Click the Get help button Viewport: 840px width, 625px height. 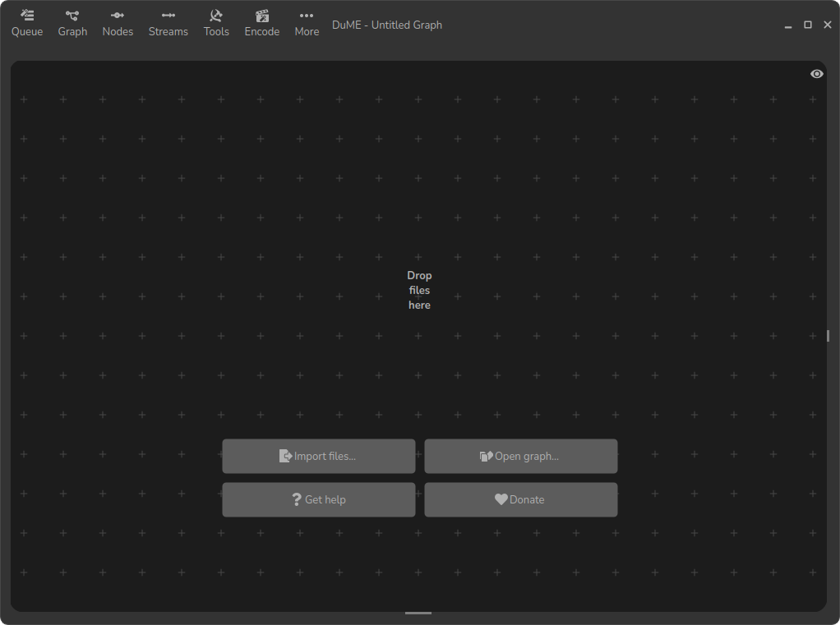[x=318, y=499]
